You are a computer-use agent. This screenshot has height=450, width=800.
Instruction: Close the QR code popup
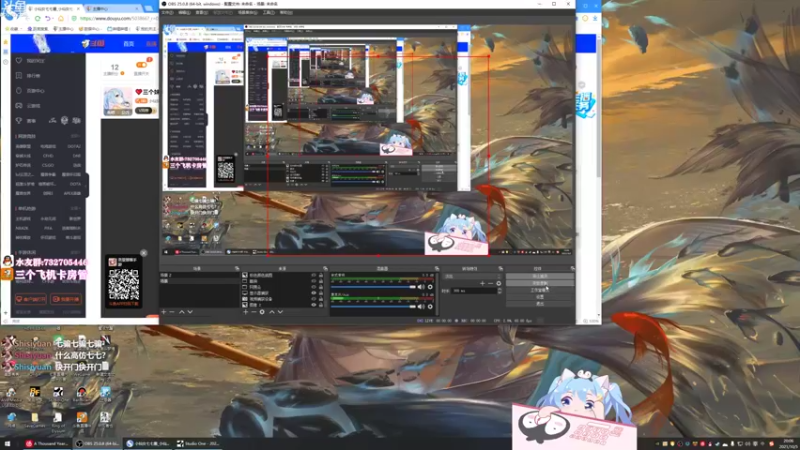click(143, 253)
